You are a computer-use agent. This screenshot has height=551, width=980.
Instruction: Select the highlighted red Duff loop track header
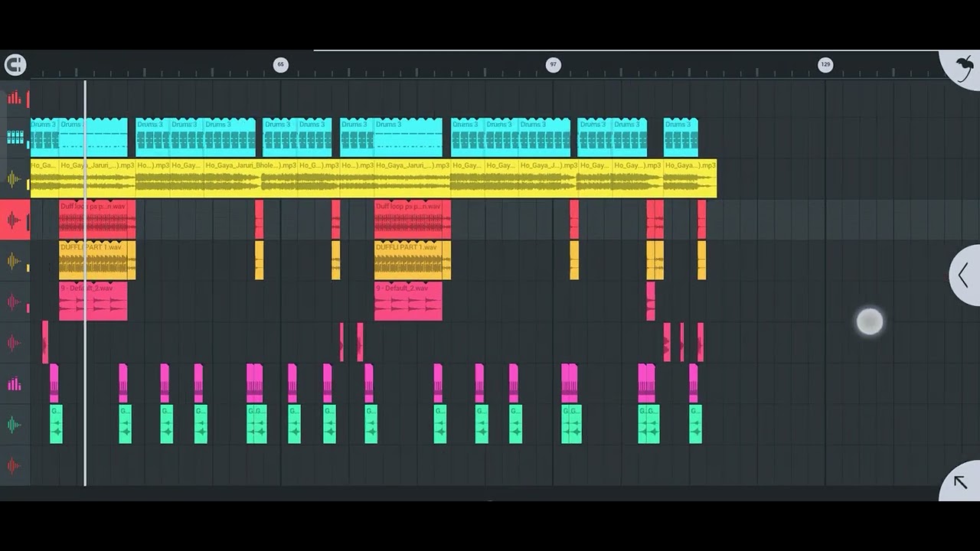pyautogui.click(x=15, y=220)
